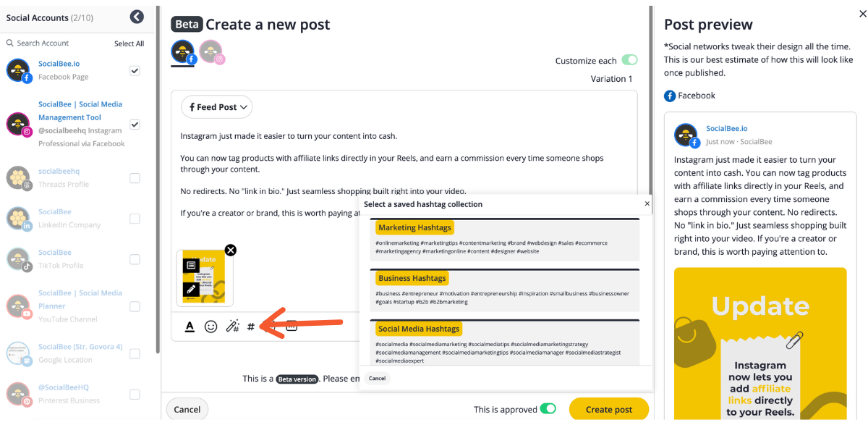Toggle the This is approved switch
The width and height of the screenshot is (868, 425).
pos(548,409)
